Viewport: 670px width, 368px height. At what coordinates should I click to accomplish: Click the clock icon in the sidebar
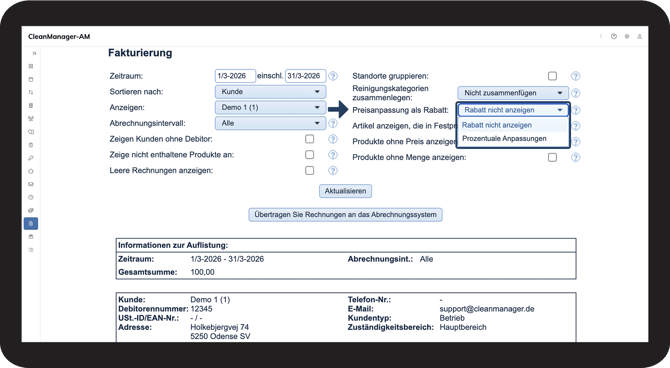(x=31, y=197)
